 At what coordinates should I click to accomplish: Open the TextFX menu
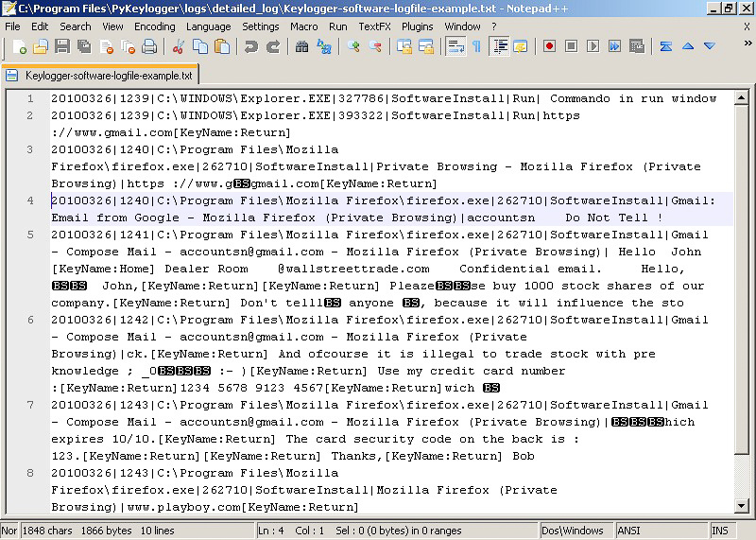[x=374, y=26]
